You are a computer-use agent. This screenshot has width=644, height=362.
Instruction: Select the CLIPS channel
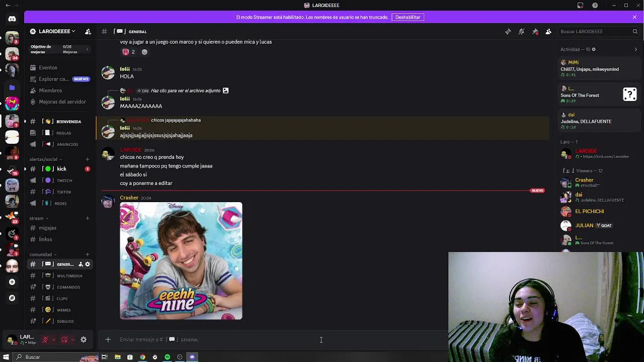pyautogui.click(x=59, y=299)
